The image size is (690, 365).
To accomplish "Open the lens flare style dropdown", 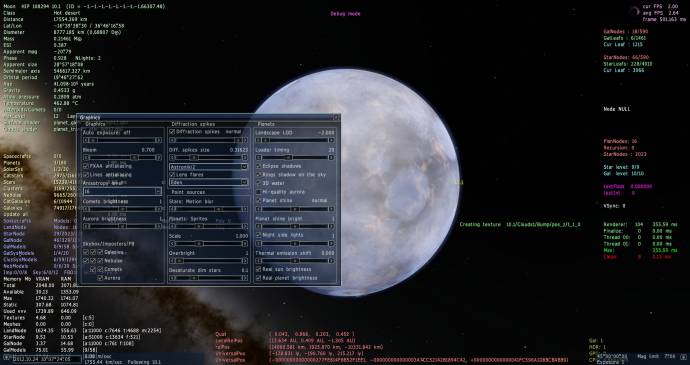I will coord(209,182).
